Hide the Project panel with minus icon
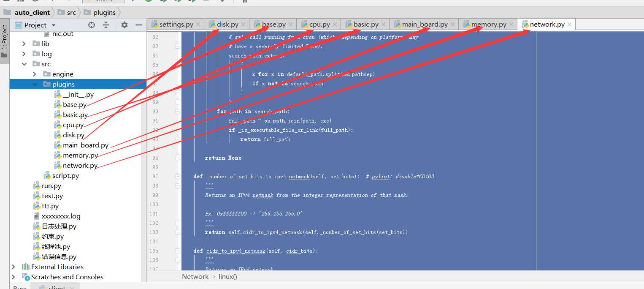 pyautogui.click(x=139, y=25)
